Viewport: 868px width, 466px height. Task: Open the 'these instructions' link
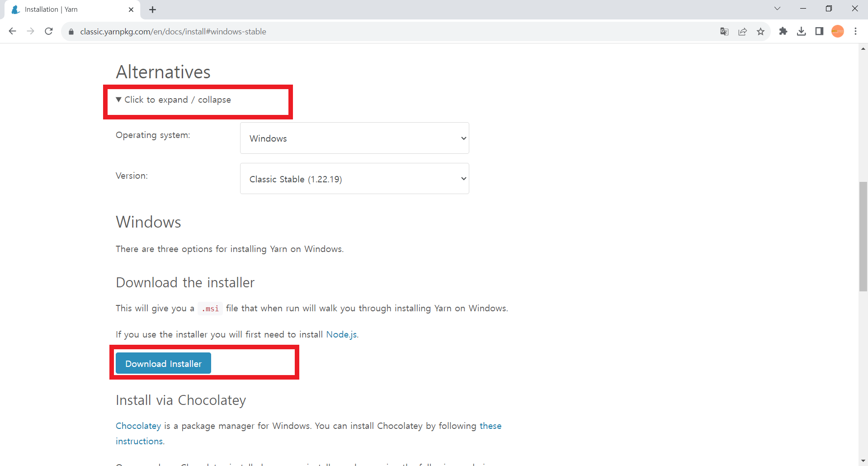pyautogui.click(x=491, y=426)
